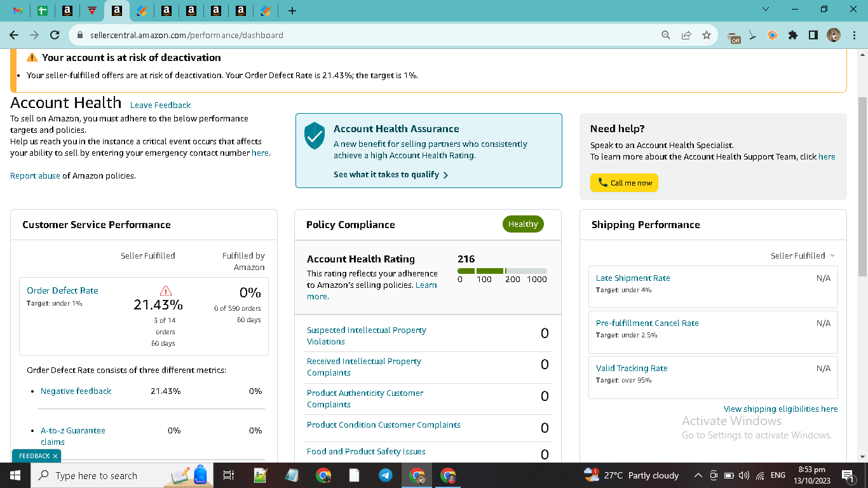Open the Leave Feedback link
This screenshot has height=488, width=868.
(160, 105)
